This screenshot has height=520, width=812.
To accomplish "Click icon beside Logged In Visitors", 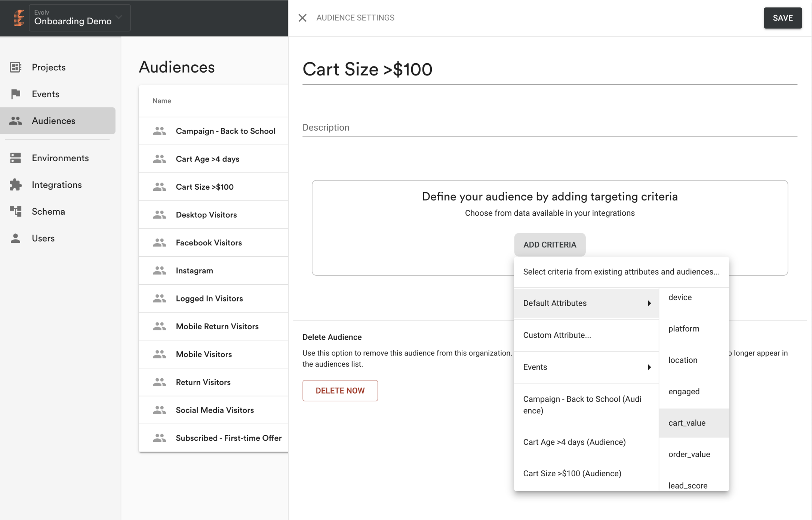I will (160, 299).
